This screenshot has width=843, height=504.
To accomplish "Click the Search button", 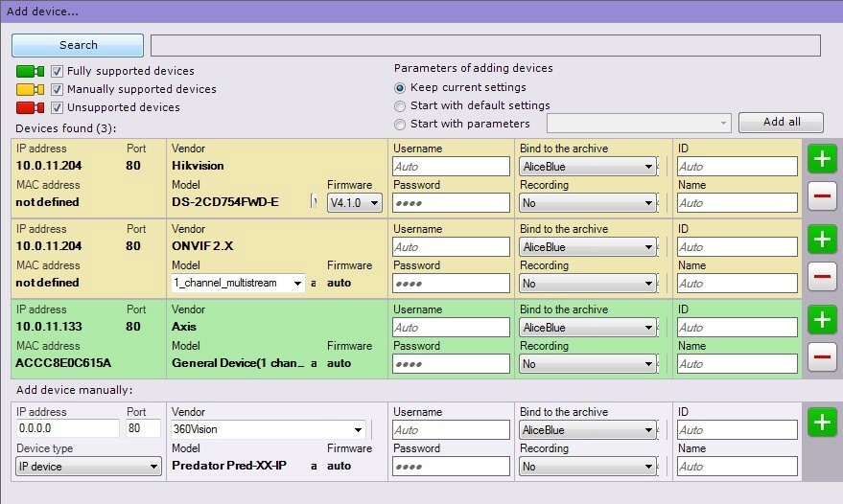I will (78, 45).
